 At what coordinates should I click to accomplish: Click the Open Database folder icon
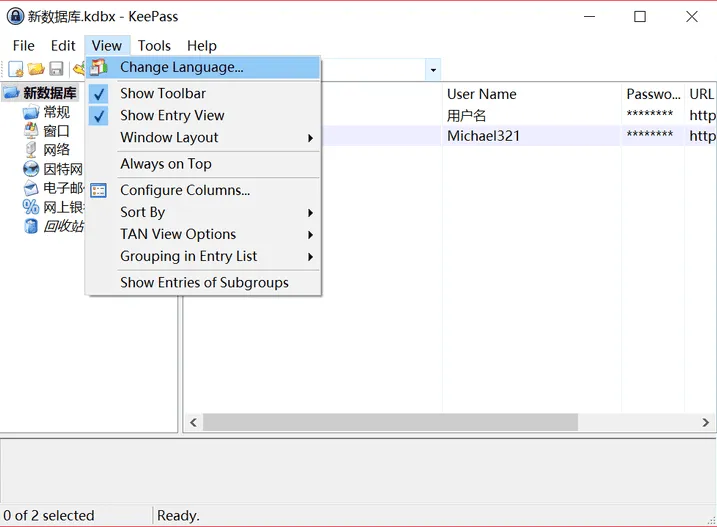[x=36, y=69]
